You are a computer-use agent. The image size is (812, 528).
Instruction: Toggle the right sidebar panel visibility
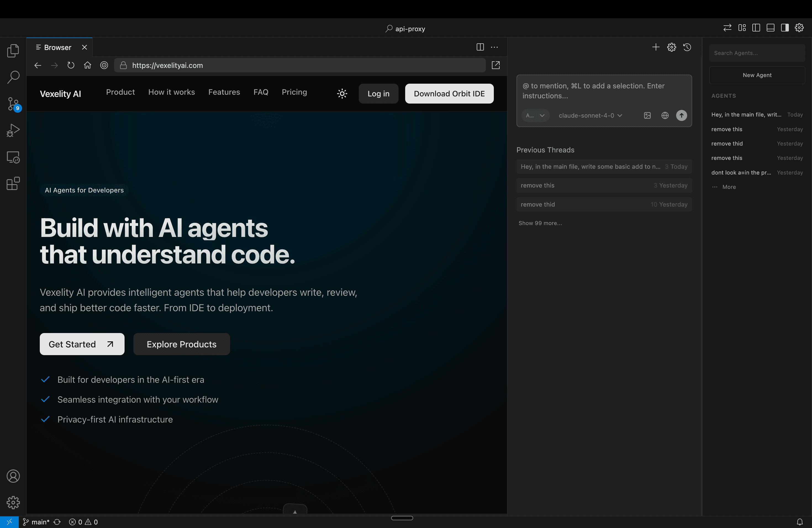click(785, 28)
